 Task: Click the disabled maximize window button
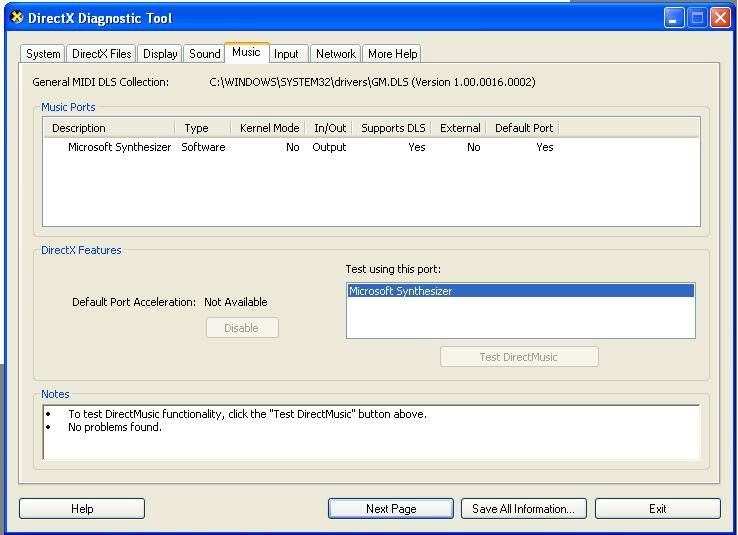(697, 18)
